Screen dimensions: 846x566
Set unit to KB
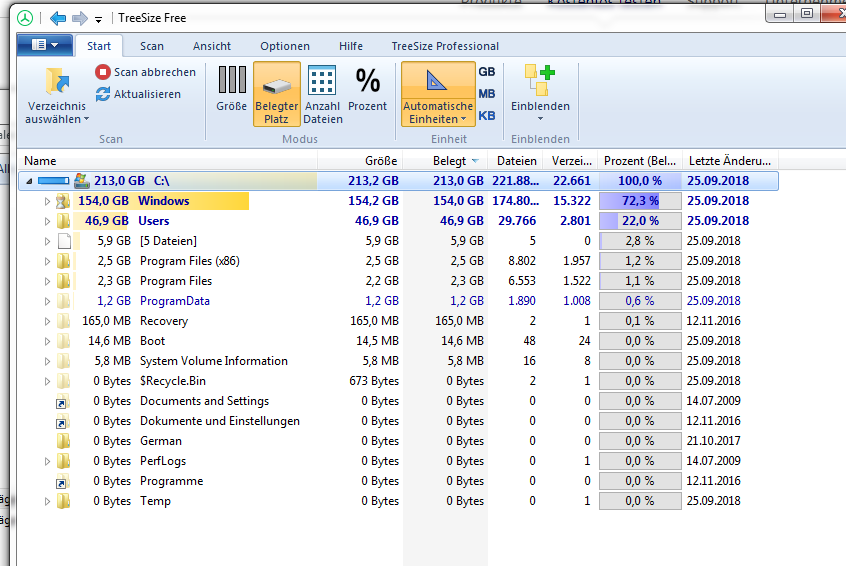(x=487, y=115)
